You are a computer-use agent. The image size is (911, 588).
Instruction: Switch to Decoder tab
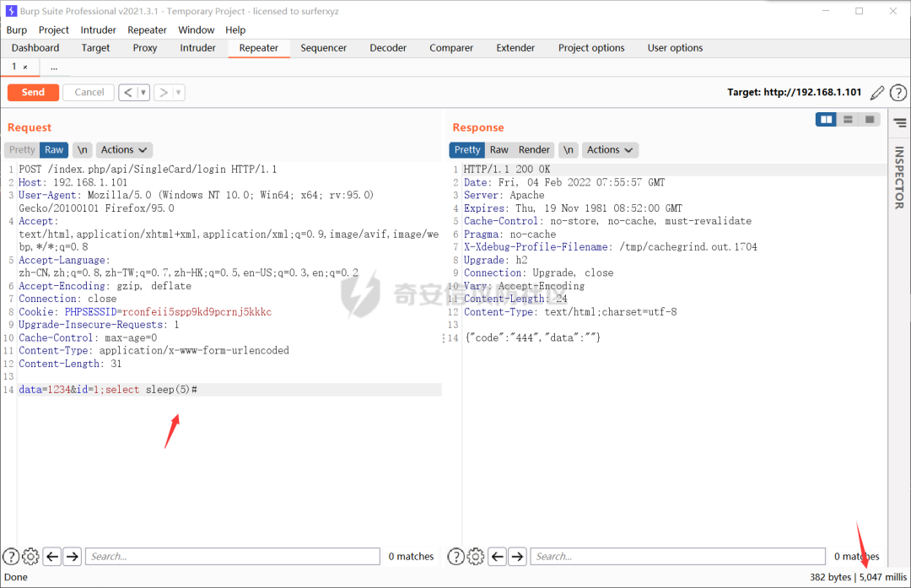(388, 48)
